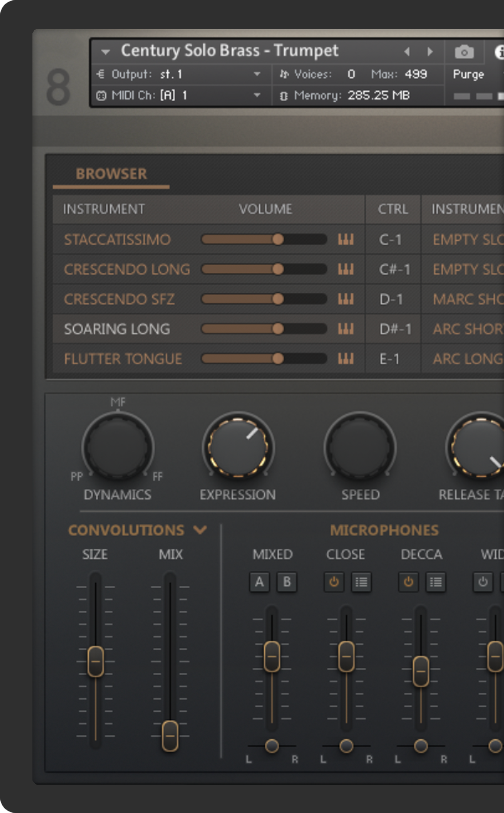Viewport: 504px width, 813px height.
Task: Open the Close microphone settings list icon
Action: (x=361, y=582)
